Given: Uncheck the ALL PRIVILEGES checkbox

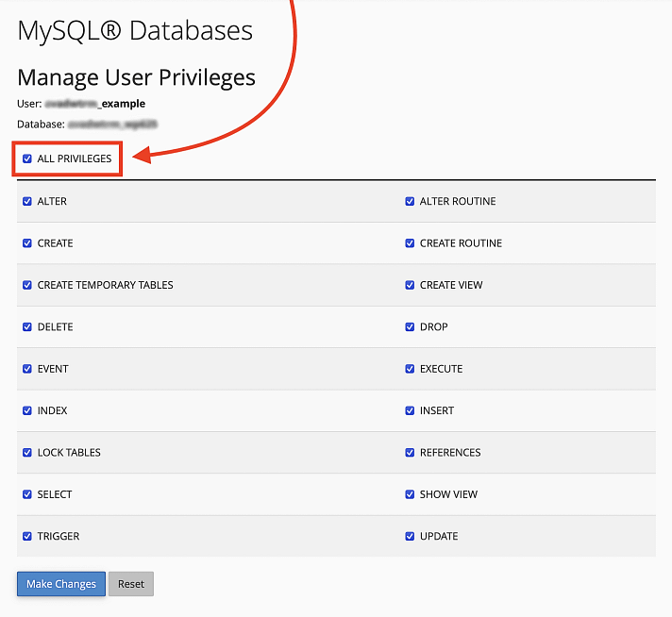Looking at the screenshot, I should tap(27, 158).
